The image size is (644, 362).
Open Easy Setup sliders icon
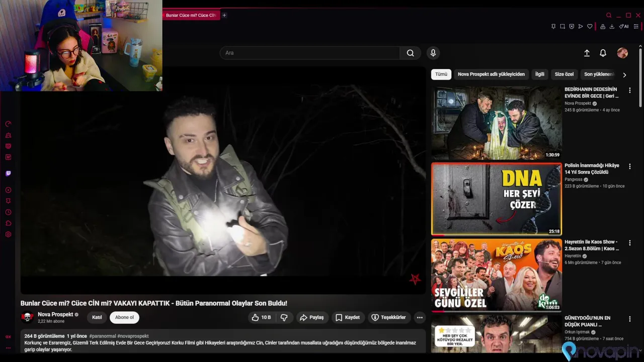pos(636,26)
